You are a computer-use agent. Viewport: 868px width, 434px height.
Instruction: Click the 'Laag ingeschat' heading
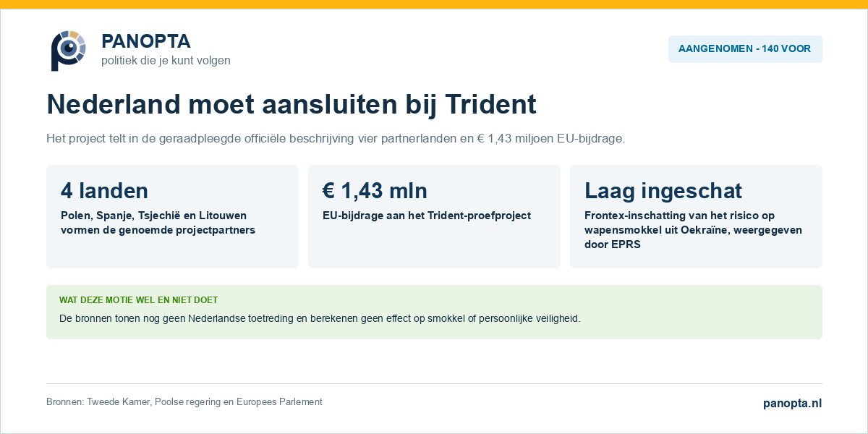point(663,191)
